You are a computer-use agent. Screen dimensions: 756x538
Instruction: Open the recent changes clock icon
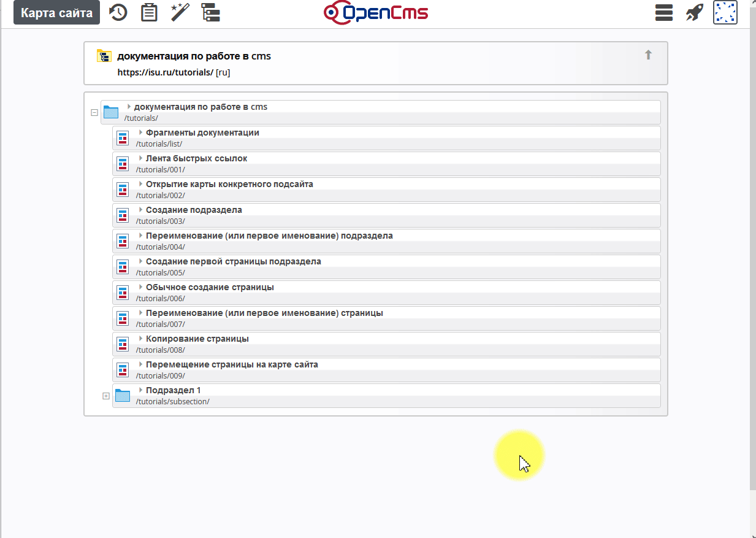118,12
